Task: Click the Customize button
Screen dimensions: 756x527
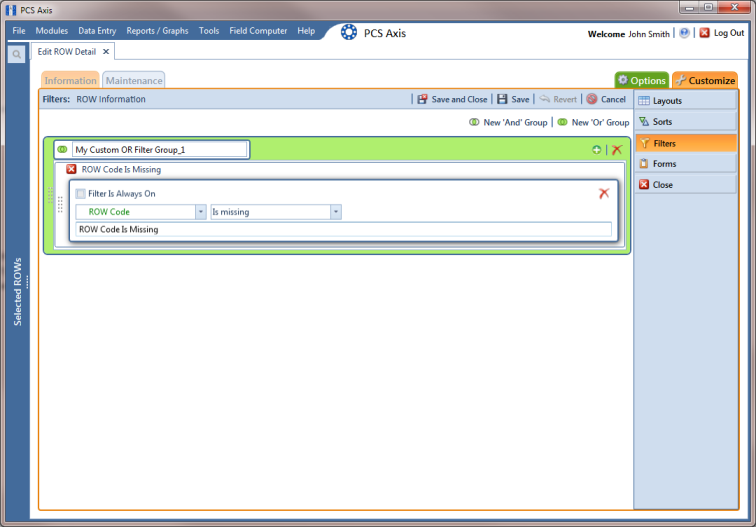Action: click(x=705, y=80)
